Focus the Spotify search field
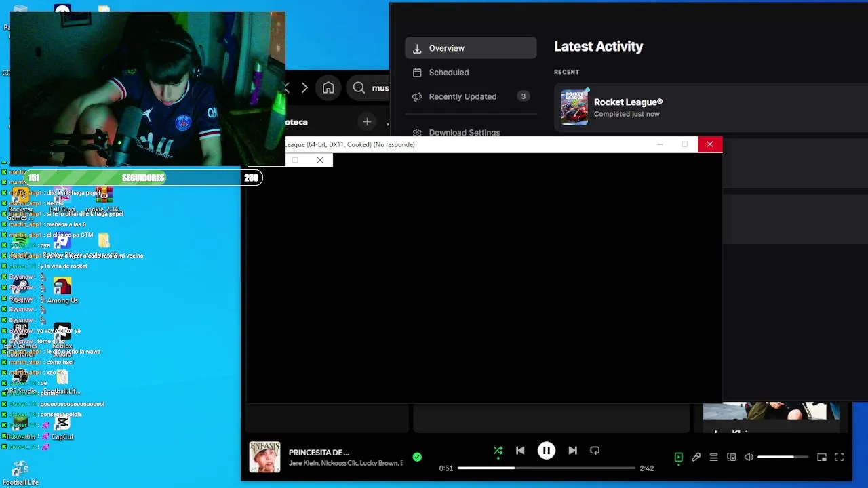This screenshot has width=868, height=488. click(x=370, y=88)
